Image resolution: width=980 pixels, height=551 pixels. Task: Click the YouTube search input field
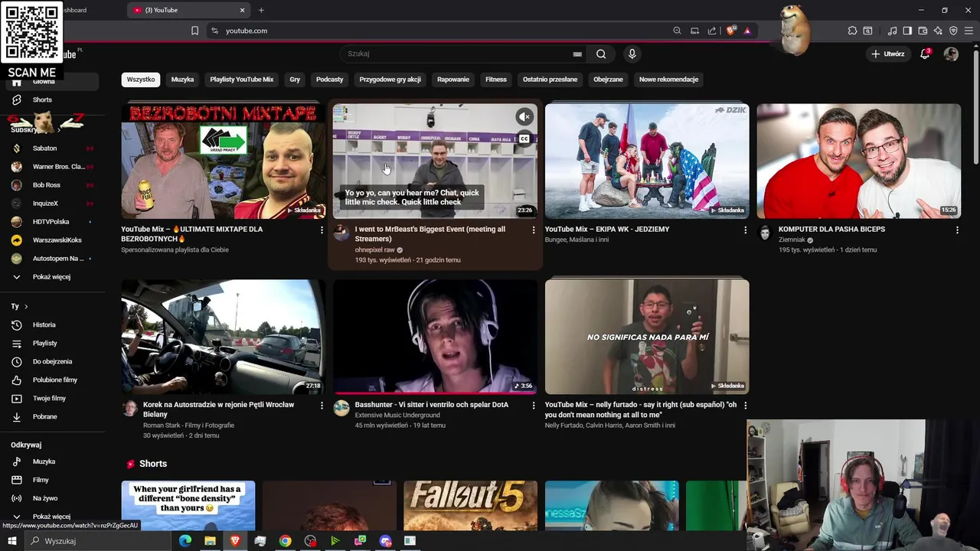point(459,54)
